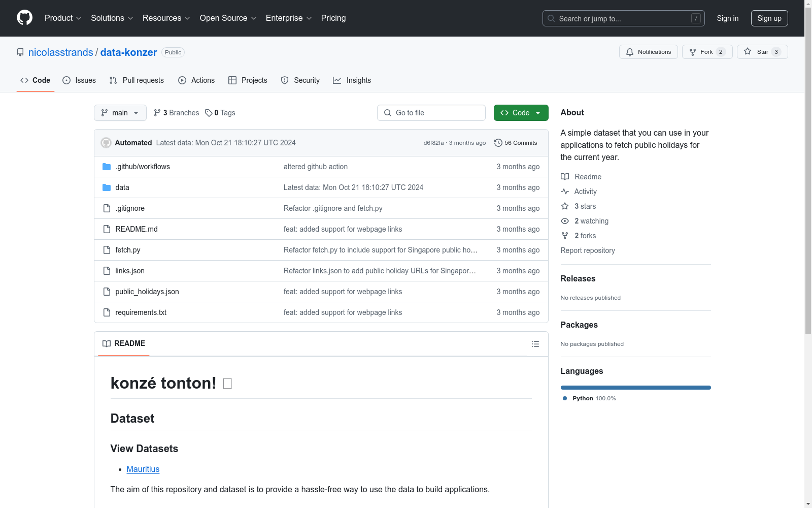
Task: Click the fetch.py file icon
Action: (x=107, y=250)
